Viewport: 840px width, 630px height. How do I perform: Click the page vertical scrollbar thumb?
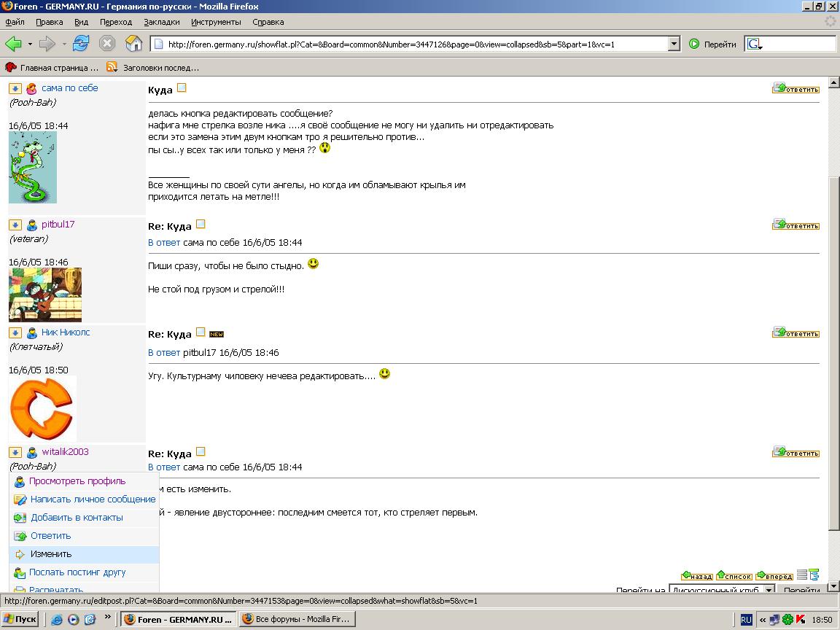pyautogui.click(x=833, y=350)
